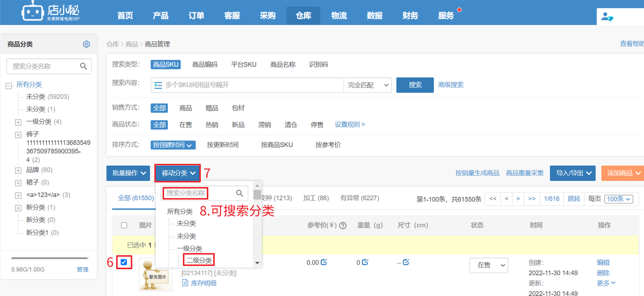Open the 高级搜索 link
The image size is (644, 296).
tap(451, 85)
